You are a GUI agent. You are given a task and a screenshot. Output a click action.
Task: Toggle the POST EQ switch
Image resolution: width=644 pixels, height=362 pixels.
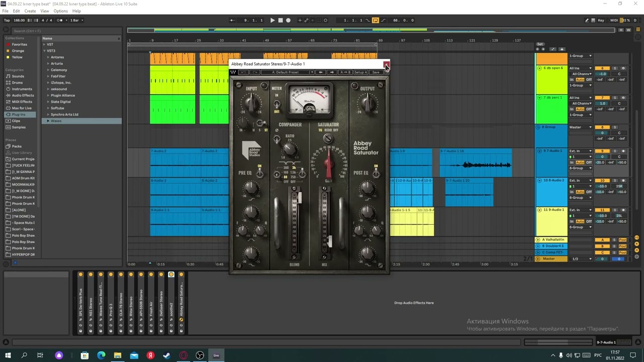coord(375,172)
